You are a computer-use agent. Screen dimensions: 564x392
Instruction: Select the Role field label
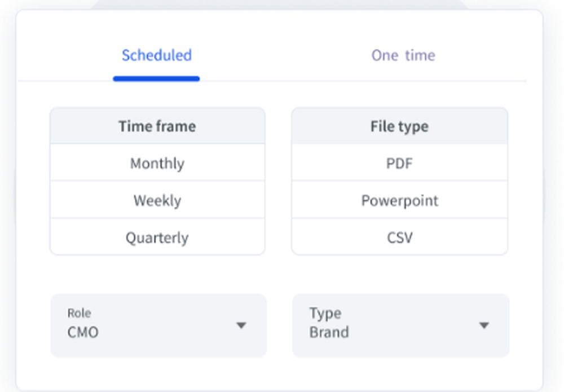coord(80,313)
